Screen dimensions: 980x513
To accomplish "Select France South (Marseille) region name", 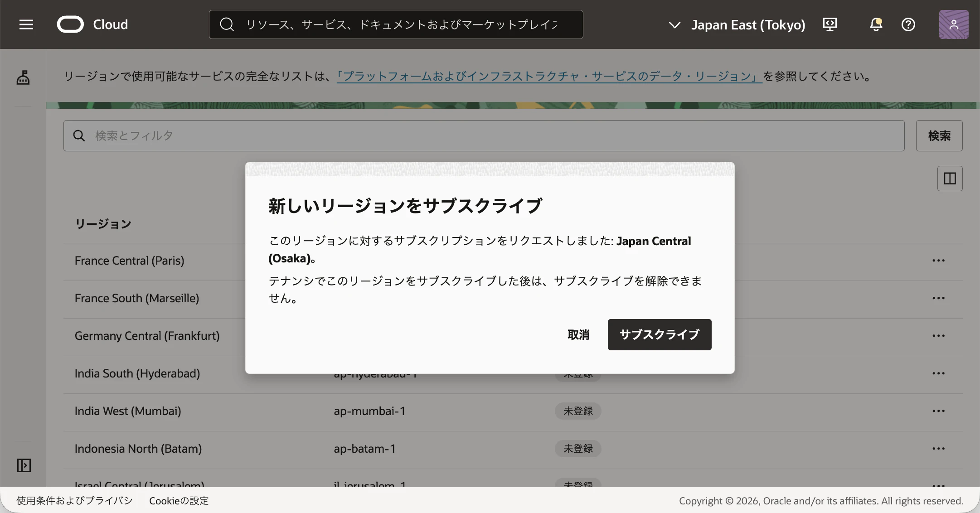I will tap(137, 298).
